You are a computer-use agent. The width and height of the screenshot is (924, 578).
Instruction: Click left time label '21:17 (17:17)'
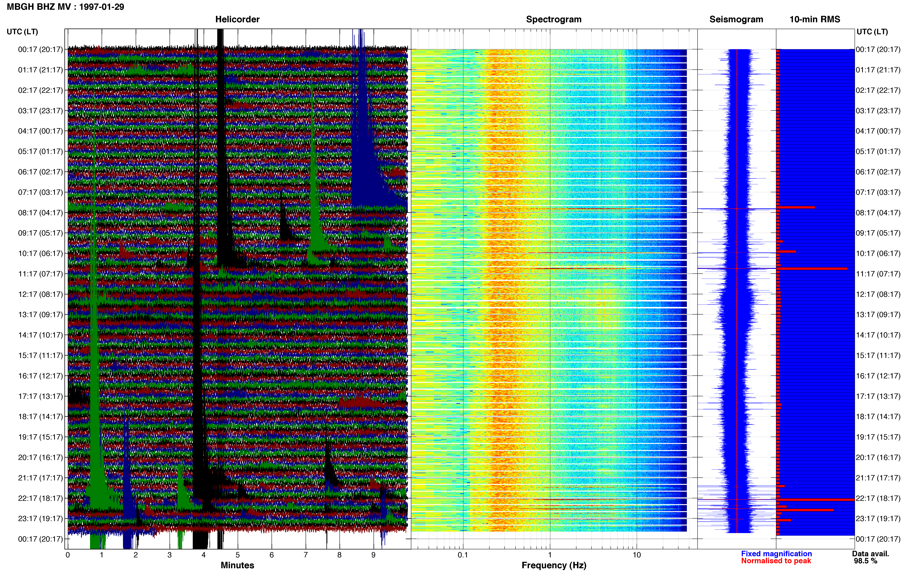click(41, 478)
